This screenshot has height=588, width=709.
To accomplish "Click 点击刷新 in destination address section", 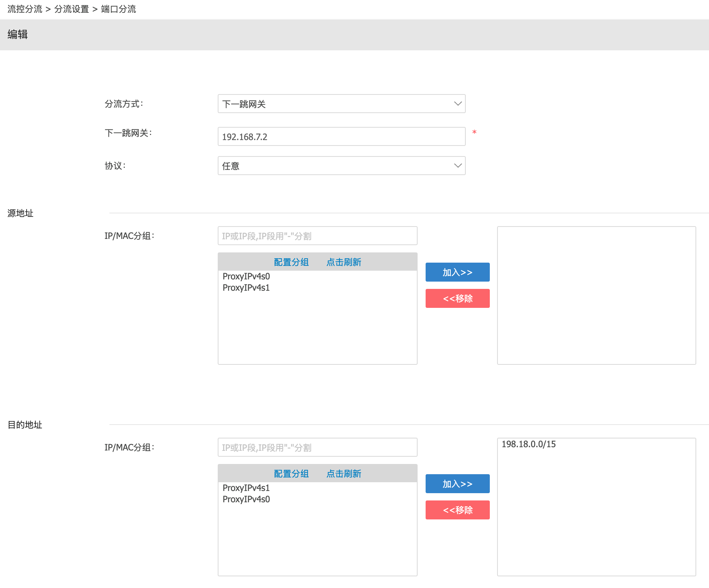I will tap(344, 473).
